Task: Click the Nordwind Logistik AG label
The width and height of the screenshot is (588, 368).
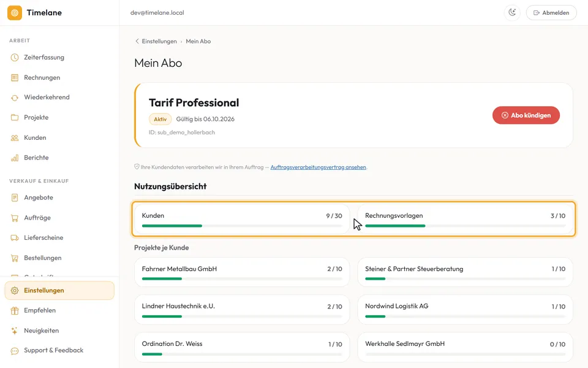Action: tap(397, 306)
